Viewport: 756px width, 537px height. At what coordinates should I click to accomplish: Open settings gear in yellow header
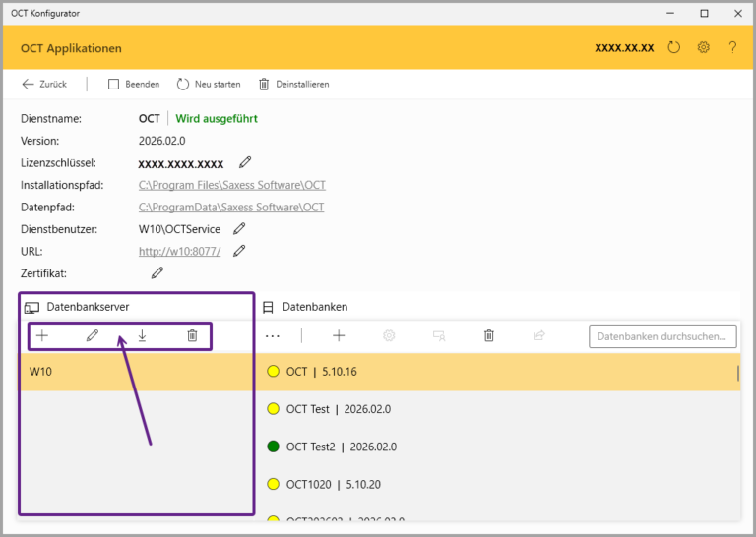pyautogui.click(x=704, y=47)
